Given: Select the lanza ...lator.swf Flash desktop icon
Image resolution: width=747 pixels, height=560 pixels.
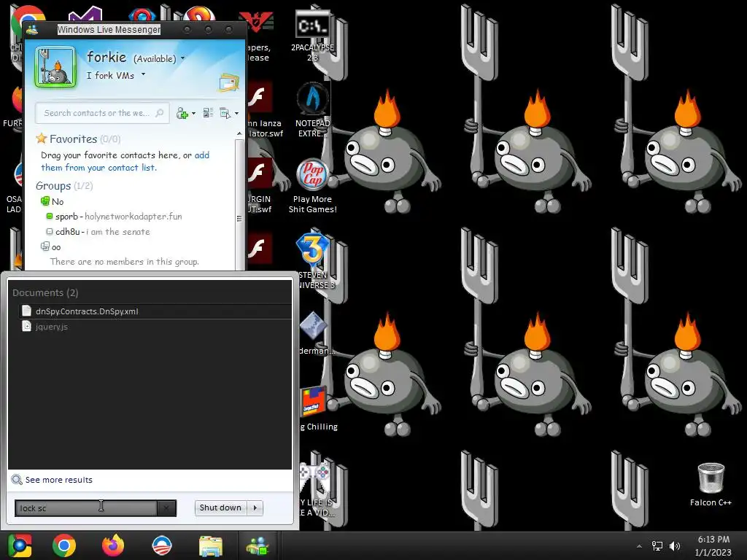Looking at the screenshot, I should (263, 111).
